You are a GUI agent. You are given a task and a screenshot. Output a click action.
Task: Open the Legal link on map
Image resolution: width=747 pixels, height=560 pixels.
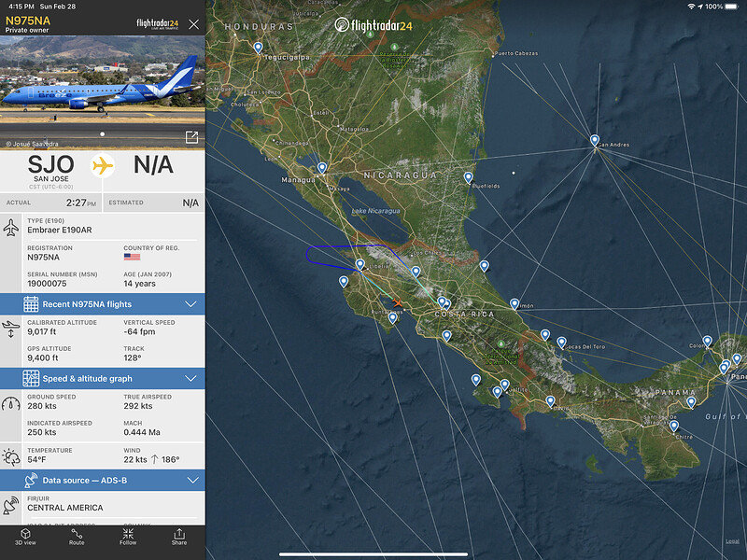click(x=732, y=541)
